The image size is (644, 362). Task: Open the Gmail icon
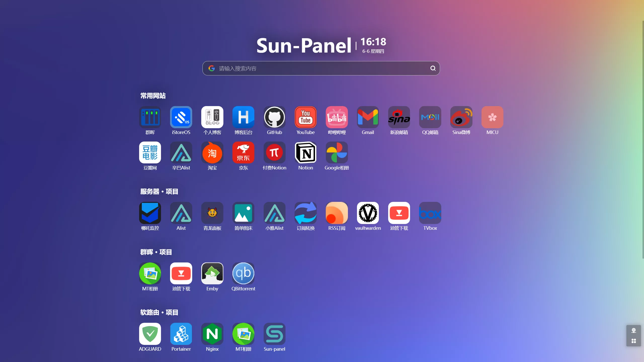click(368, 117)
